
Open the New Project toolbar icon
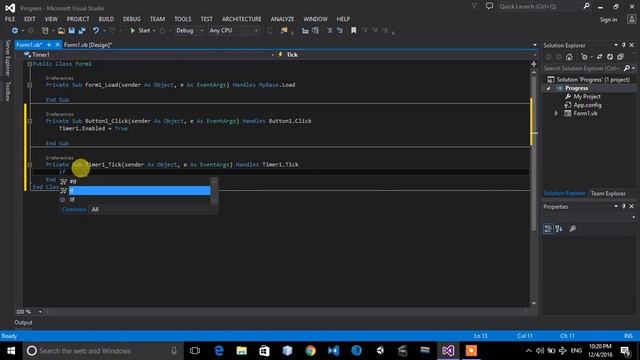click(x=45, y=31)
